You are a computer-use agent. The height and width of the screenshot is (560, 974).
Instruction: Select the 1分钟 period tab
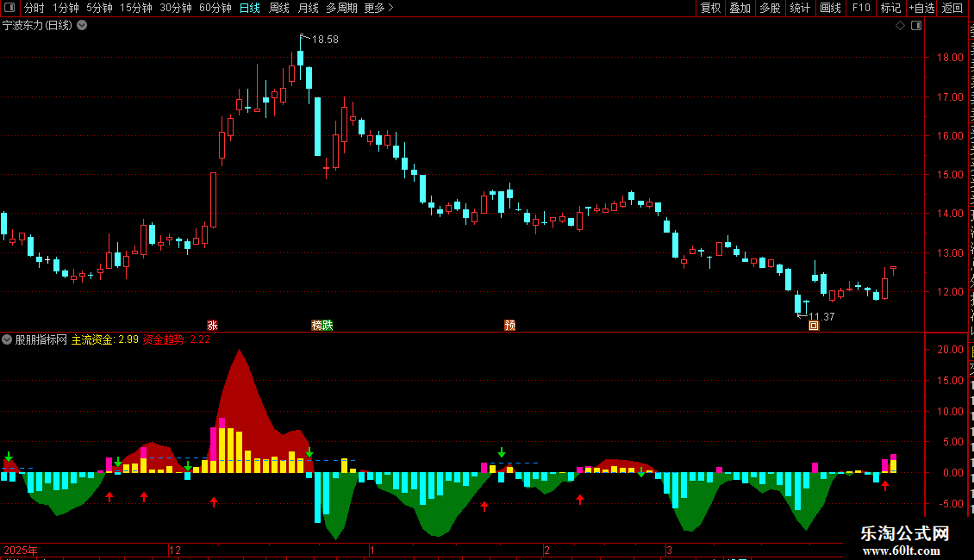tap(66, 8)
